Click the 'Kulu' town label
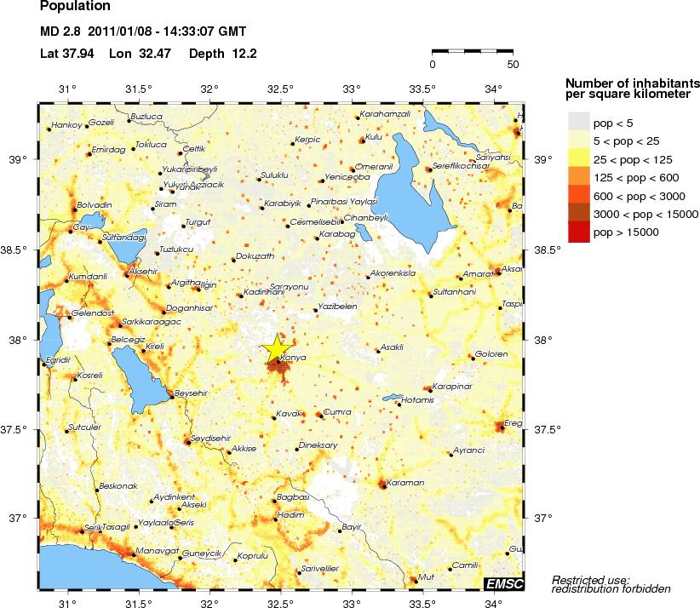The height and width of the screenshot is (608, 700). (x=374, y=137)
